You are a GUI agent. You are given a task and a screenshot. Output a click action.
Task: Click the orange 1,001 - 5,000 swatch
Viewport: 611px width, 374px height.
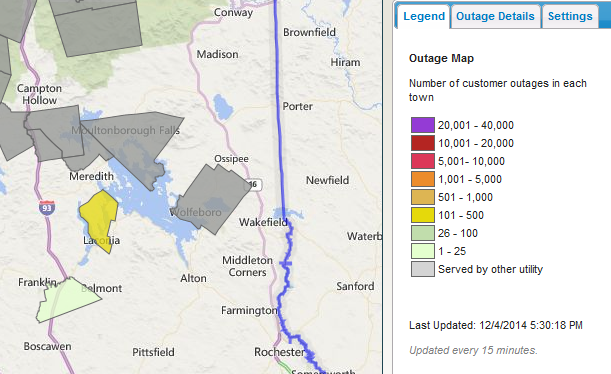pyautogui.click(x=423, y=179)
